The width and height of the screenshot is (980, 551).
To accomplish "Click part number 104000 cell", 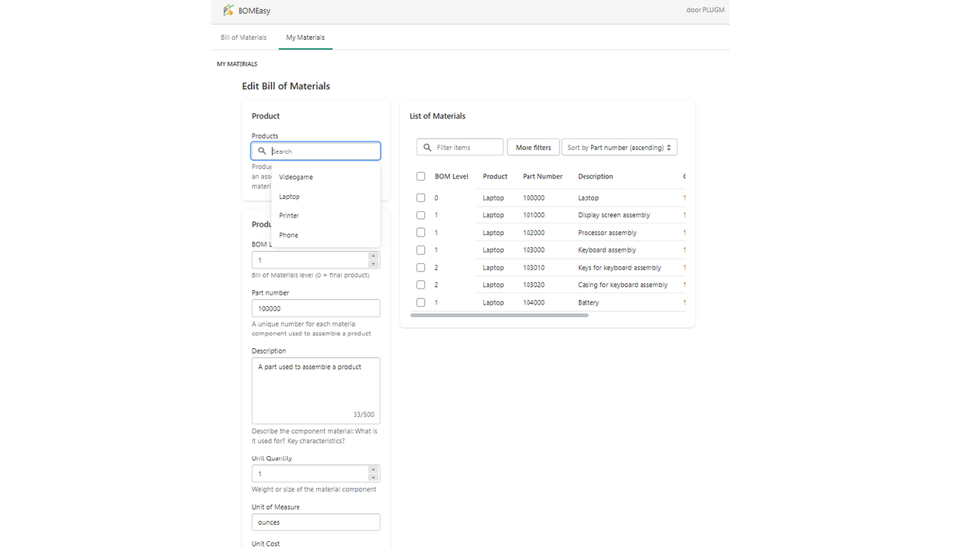I will click(534, 302).
